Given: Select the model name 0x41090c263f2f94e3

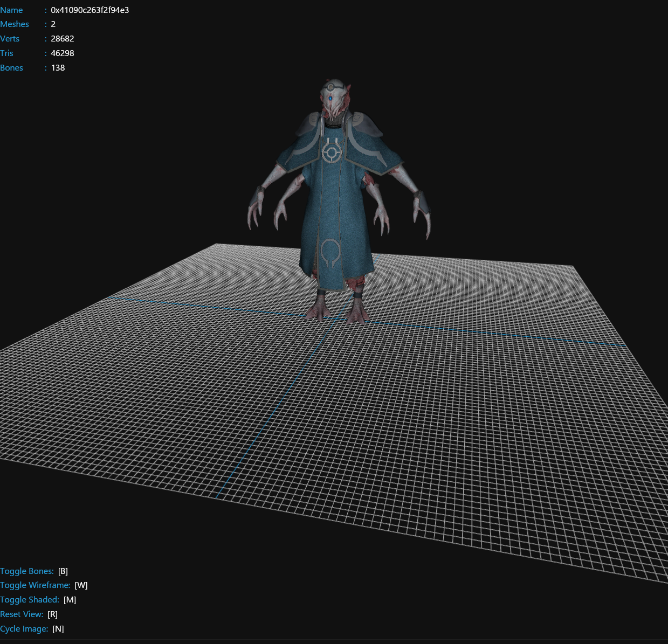Looking at the screenshot, I should pyautogui.click(x=90, y=10).
